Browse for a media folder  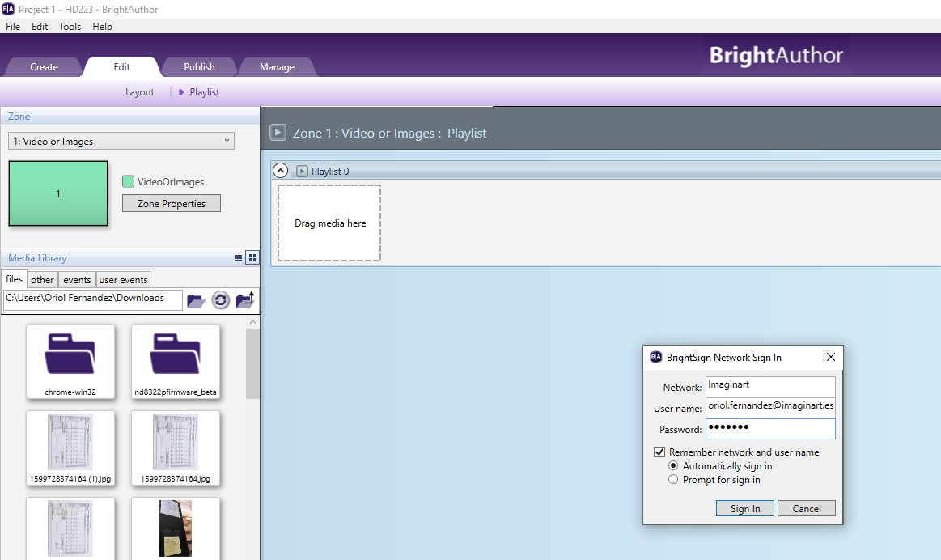pyautogui.click(x=196, y=300)
